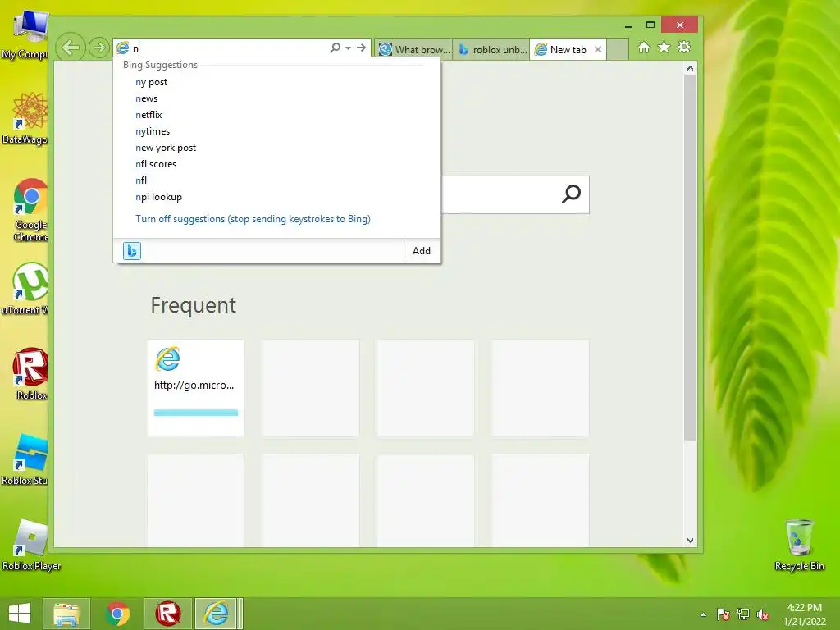Viewport: 840px width, 630px height.
Task: Select the Bing search provider icon
Action: pyautogui.click(x=132, y=251)
